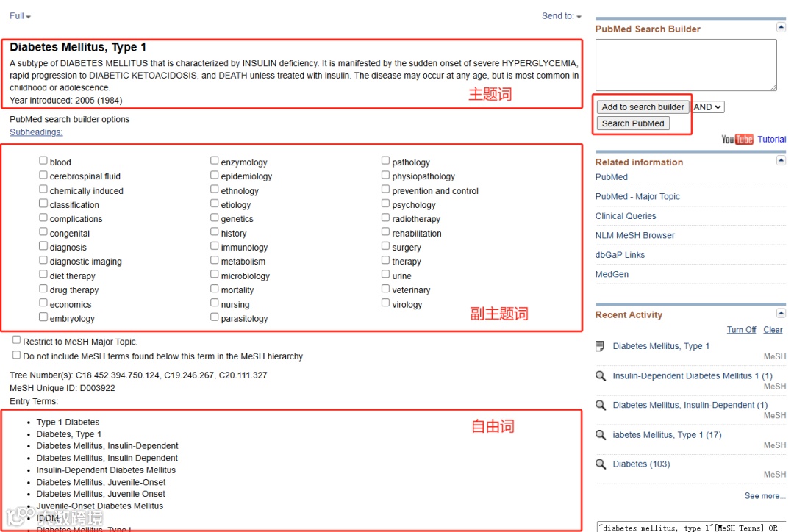Viewport: 794px width, 532px height.
Task: Check the prevention and control subheading
Action: click(x=385, y=189)
